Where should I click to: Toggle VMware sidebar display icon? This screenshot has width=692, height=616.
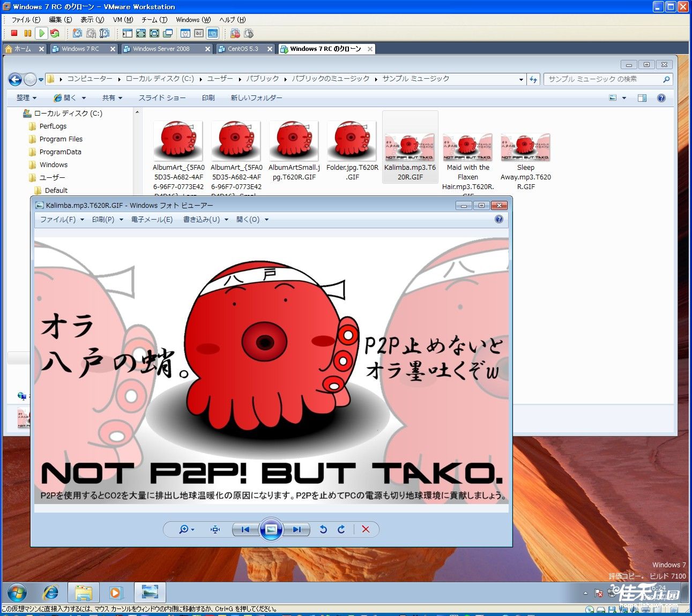click(x=127, y=33)
